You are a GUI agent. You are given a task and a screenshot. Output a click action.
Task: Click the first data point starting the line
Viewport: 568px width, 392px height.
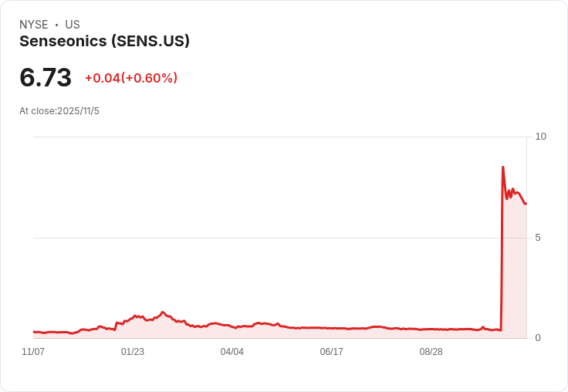click(34, 332)
